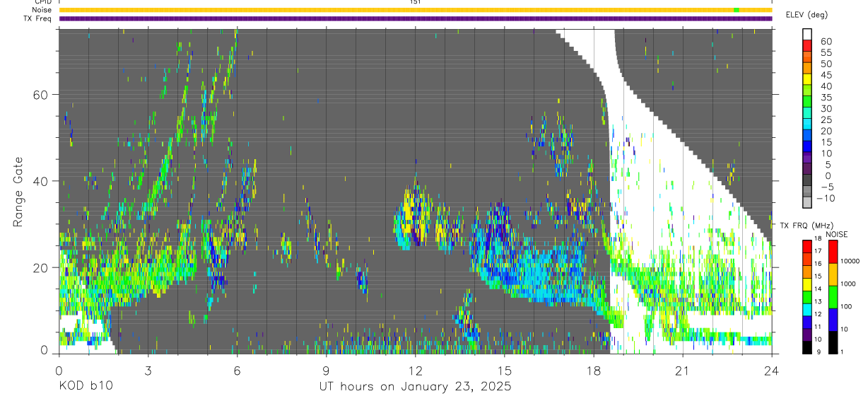Screen dimensions: 868x401
Task: Click the '1000' label on NOISE legend
Action: point(848,284)
